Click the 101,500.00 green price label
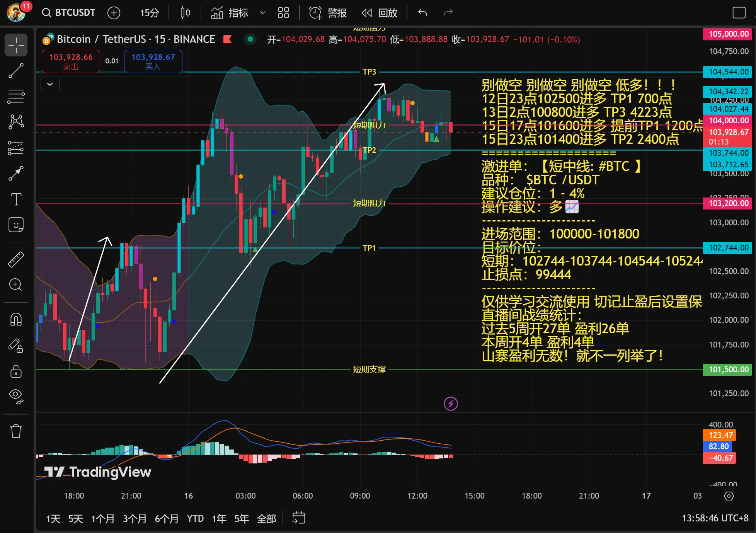 coord(728,370)
